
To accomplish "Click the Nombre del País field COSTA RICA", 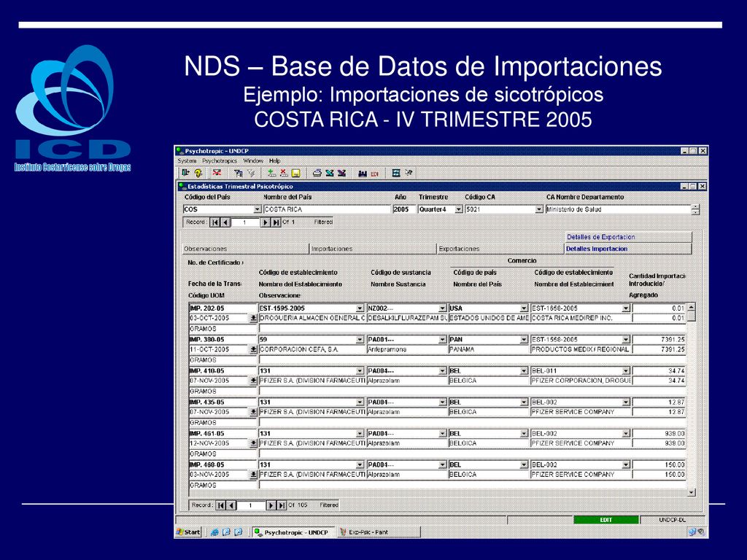I will pos(327,209).
